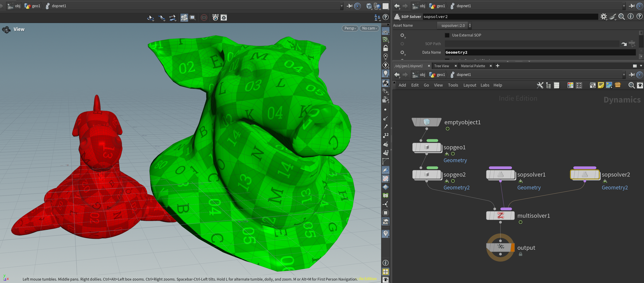This screenshot has width=644, height=283.
Task: Open the network view search magnifier
Action: pyautogui.click(x=631, y=85)
